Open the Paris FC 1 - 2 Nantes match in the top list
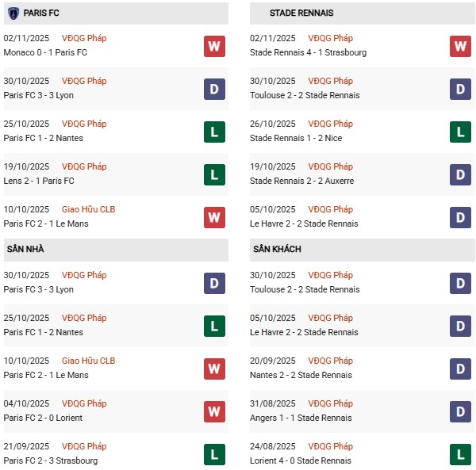The image size is (476, 470). point(43,139)
